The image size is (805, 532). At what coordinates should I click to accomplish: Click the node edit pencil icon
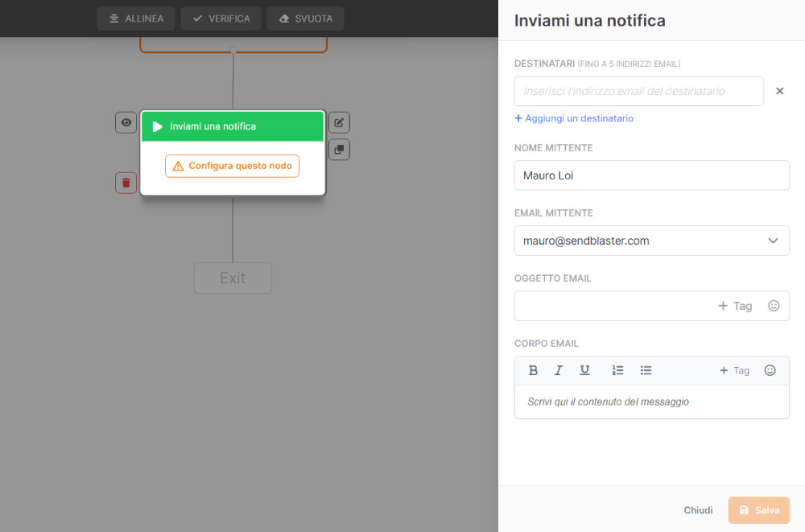[x=340, y=122]
